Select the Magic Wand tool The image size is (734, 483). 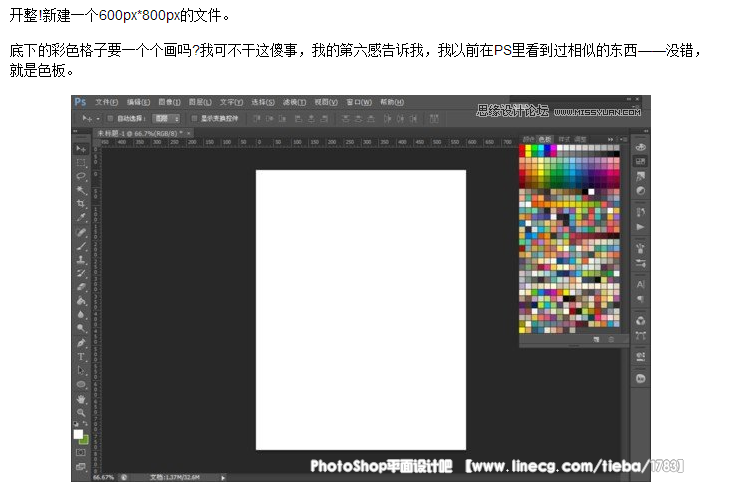(81, 190)
